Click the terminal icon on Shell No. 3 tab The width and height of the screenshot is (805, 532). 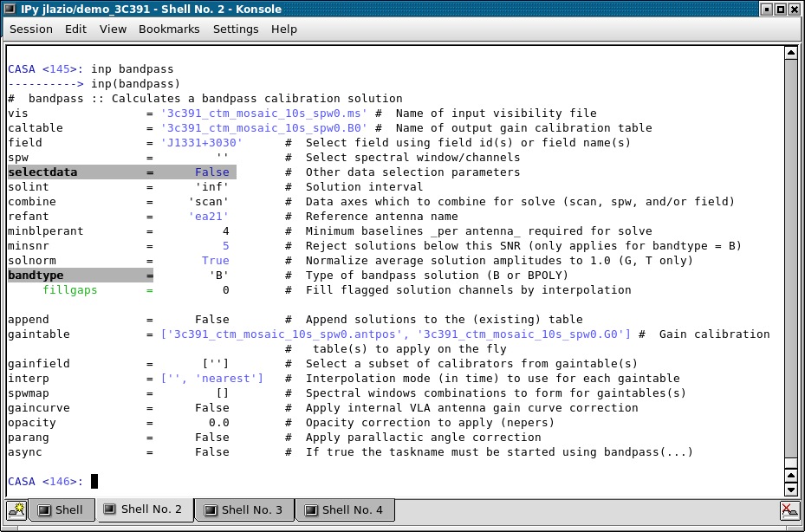point(211,510)
